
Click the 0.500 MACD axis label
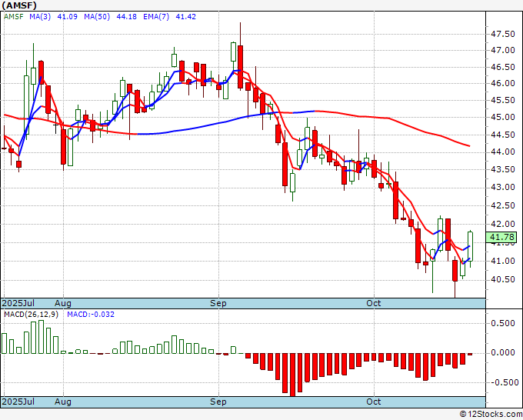tap(503, 323)
